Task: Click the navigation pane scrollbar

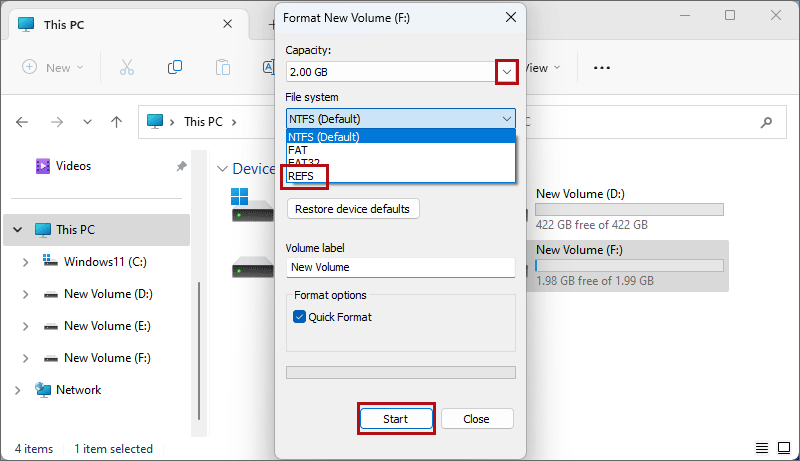Action: 199,350
